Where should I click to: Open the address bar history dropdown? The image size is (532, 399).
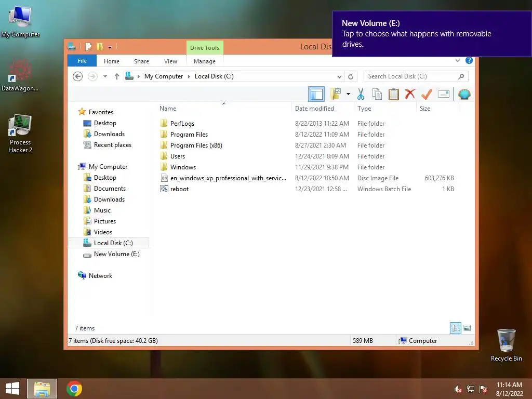pyautogui.click(x=339, y=76)
